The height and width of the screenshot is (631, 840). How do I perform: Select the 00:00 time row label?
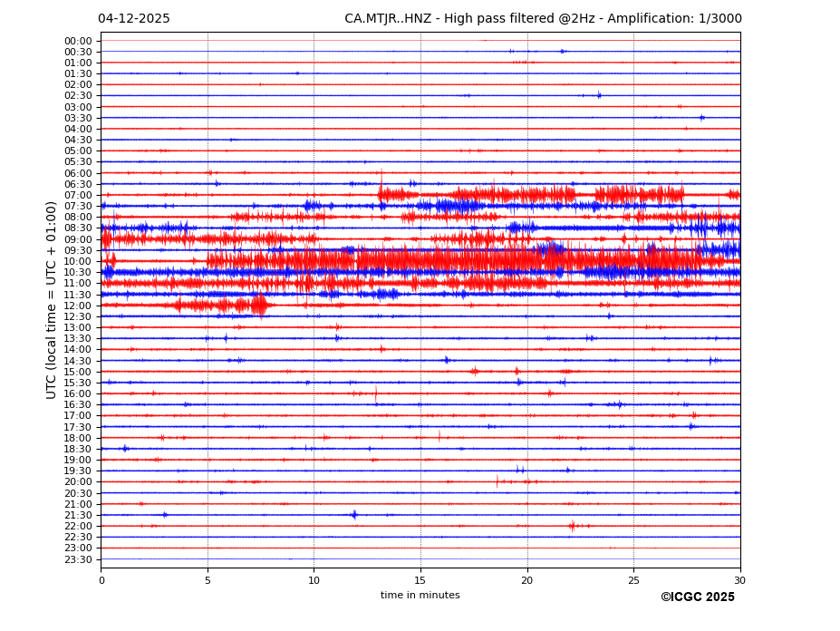point(78,41)
